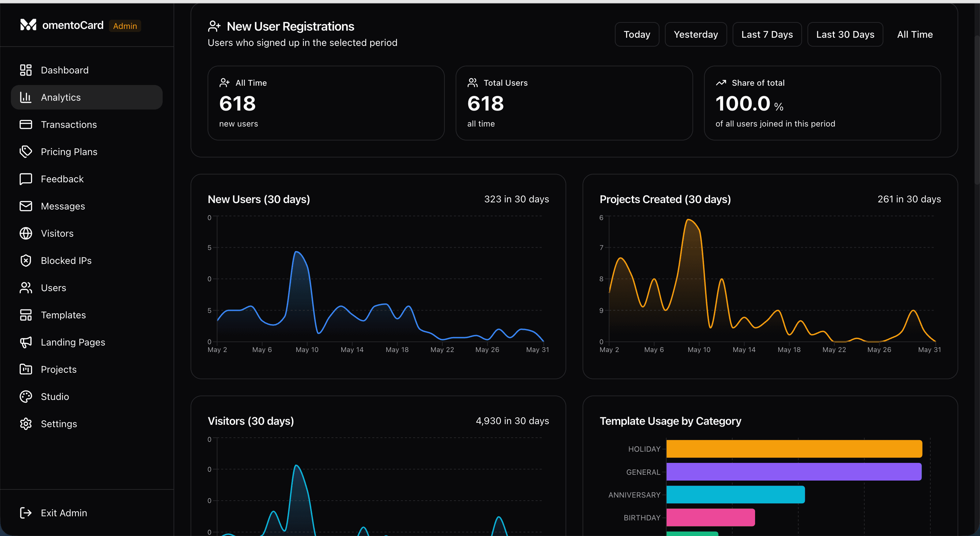Viewport: 980px width, 536px height.
Task: Click the New User Registrations header icon
Action: coord(214,26)
